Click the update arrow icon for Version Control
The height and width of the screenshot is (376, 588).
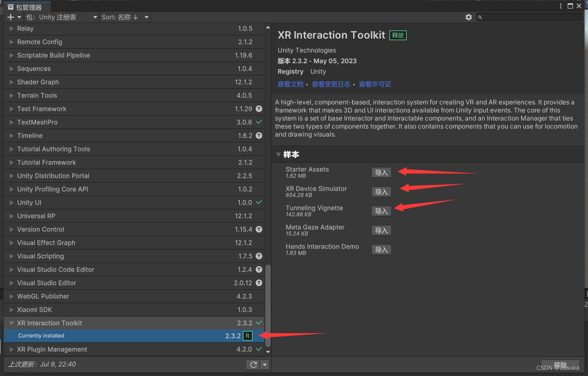point(259,229)
